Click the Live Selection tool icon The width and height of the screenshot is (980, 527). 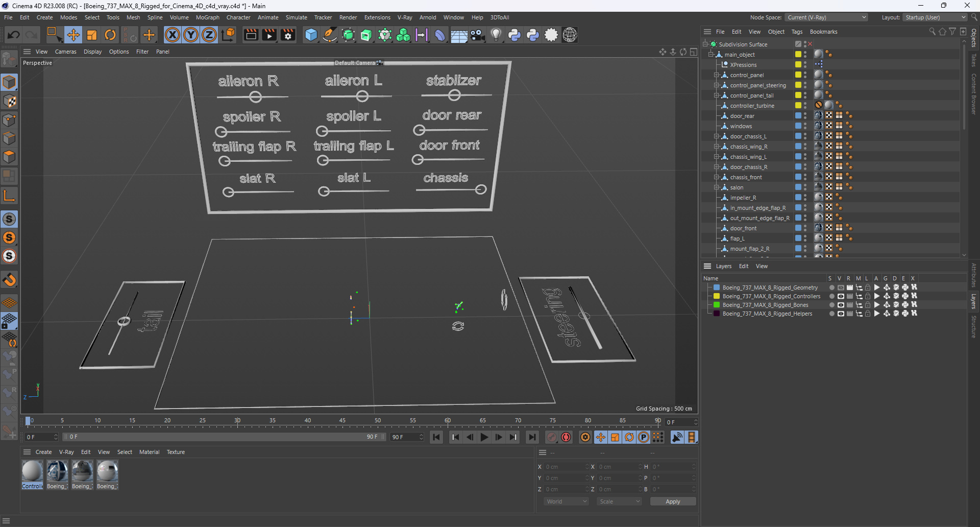tap(54, 35)
